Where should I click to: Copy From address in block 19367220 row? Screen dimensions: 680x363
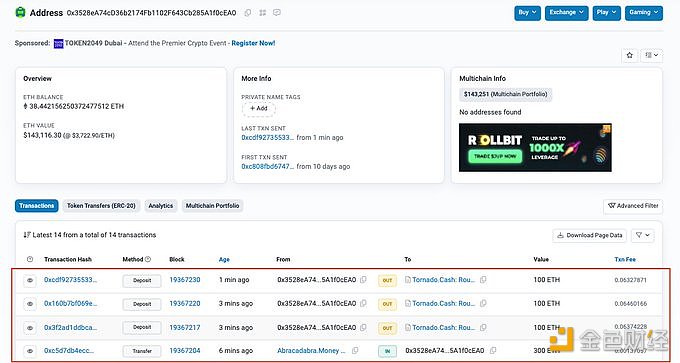pos(363,303)
